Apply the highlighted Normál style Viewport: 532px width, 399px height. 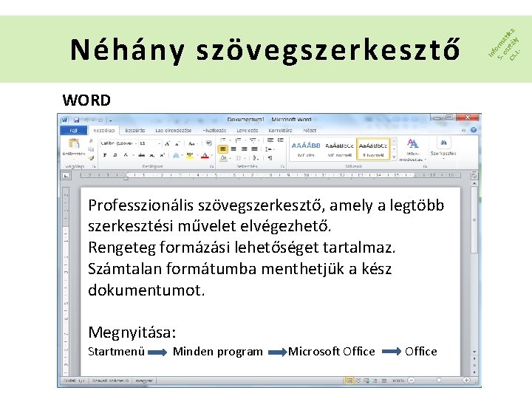373,149
